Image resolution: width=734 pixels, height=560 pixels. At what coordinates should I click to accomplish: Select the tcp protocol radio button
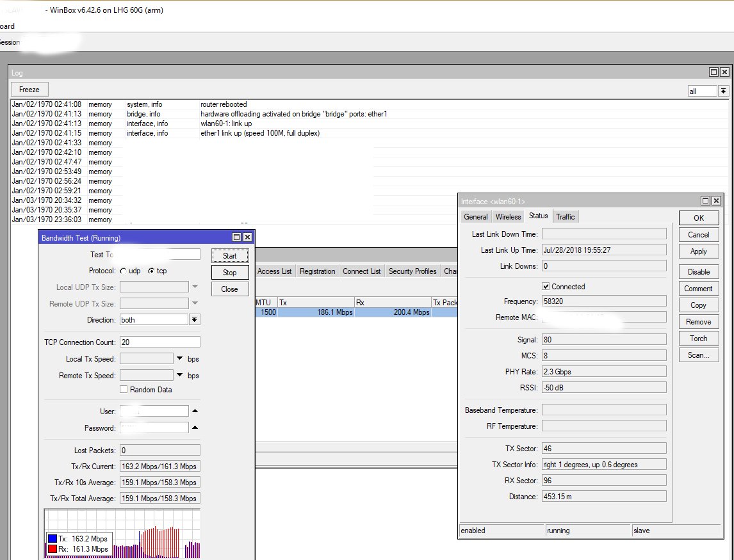[x=151, y=271]
